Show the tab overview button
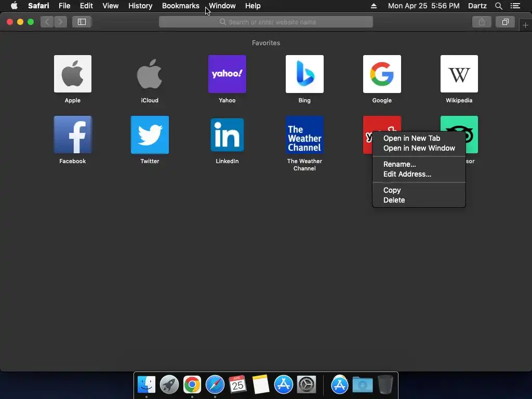 [505, 22]
